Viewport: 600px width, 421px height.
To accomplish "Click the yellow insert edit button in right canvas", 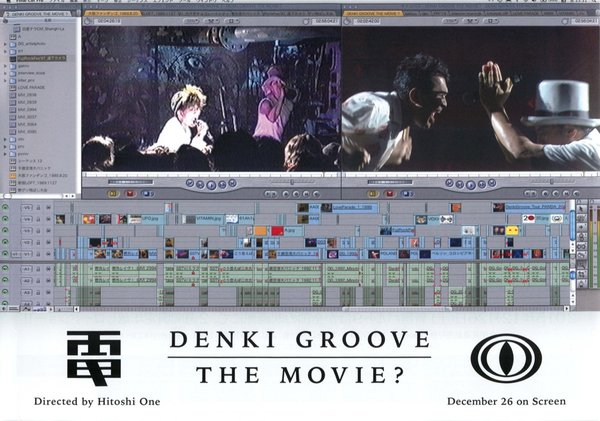I will [x=373, y=194].
